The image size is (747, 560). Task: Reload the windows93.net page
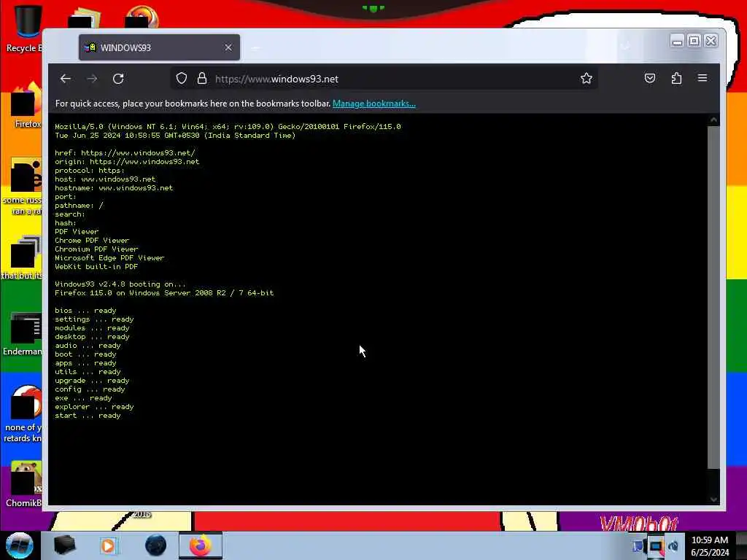[118, 79]
